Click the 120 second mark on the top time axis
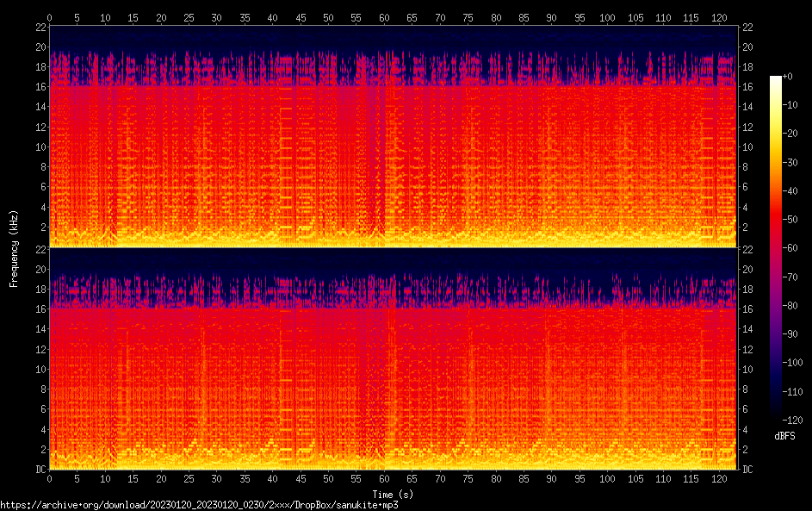 coord(718,17)
